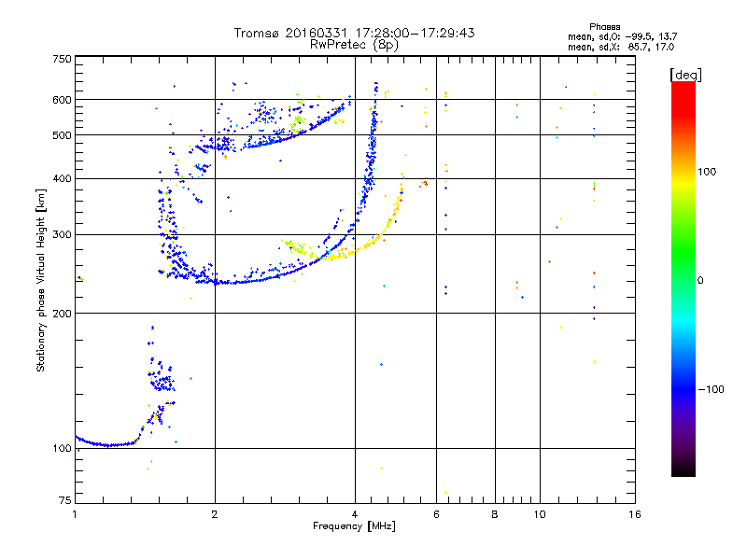The height and width of the screenshot is (560, 747).
Task: Click the x-axis tick label '16'
Action: pyautogui.click(x=635, y=514)
